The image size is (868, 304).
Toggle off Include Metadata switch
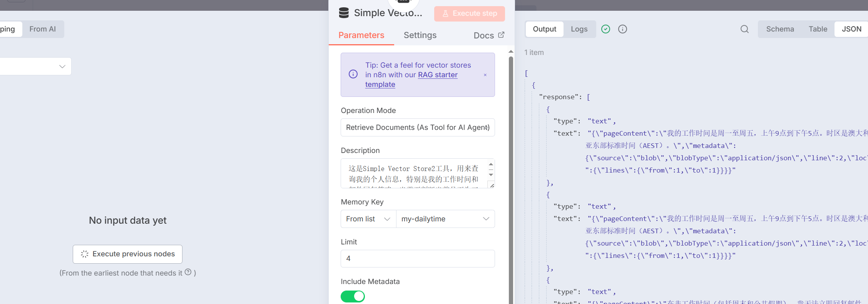click(x=353, y=296)
